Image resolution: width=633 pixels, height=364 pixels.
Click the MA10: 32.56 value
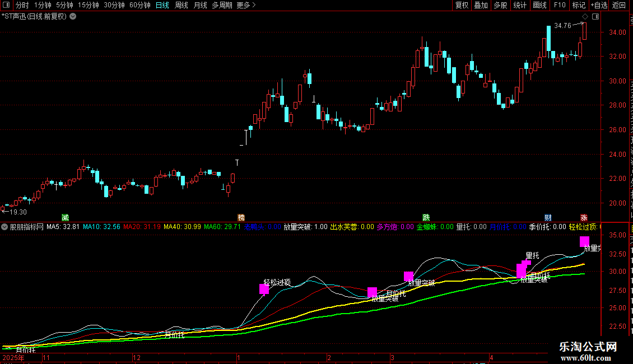(101, 227)
